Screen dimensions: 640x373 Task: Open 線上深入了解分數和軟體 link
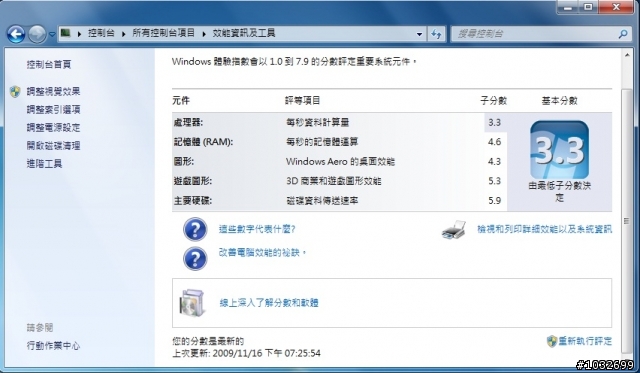(269, 303)
